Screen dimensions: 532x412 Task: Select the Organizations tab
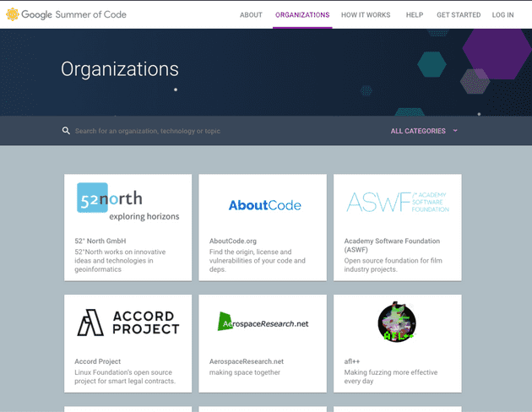click(x=301, y=15)
